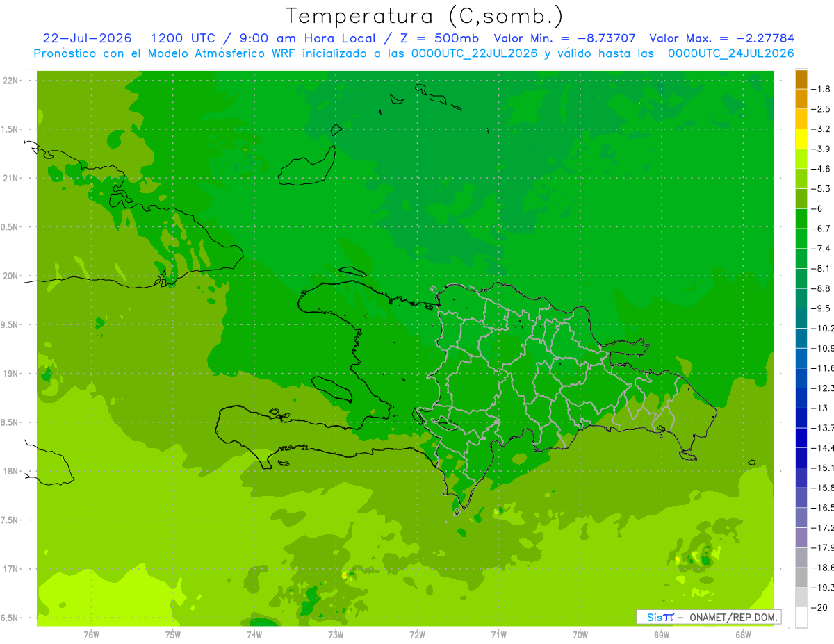The image size is (834, 644).
Task: Click the '76W' longitude axis label
Action: point(91,635)
